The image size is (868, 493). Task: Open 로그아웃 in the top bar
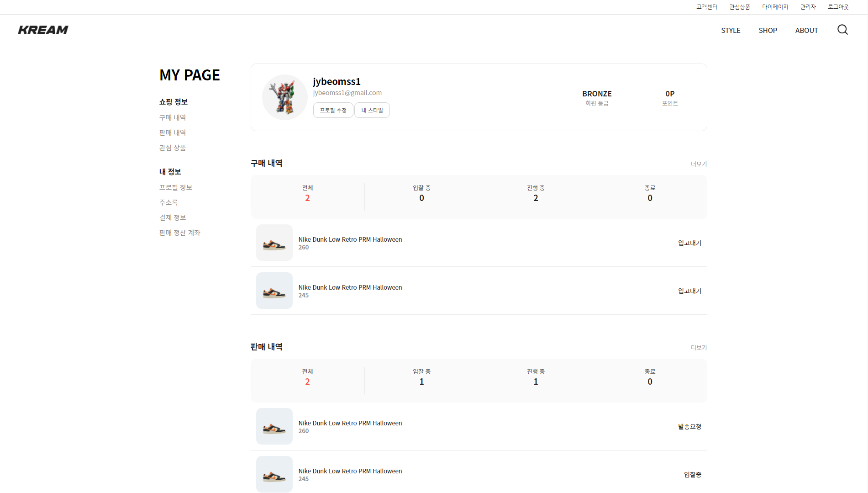pyautogui.click(x=838, y=6)
